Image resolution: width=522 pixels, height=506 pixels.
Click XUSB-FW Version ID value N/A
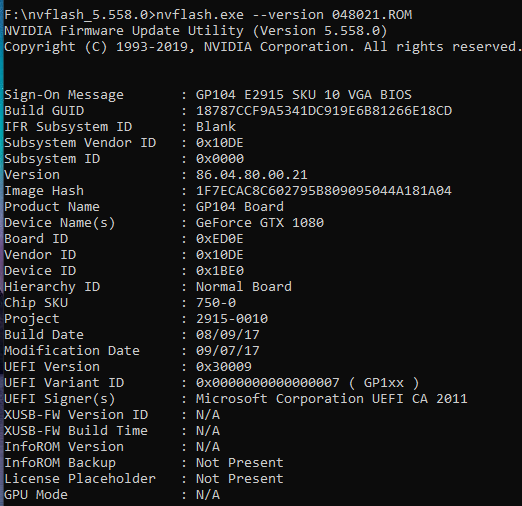point(208,415)
